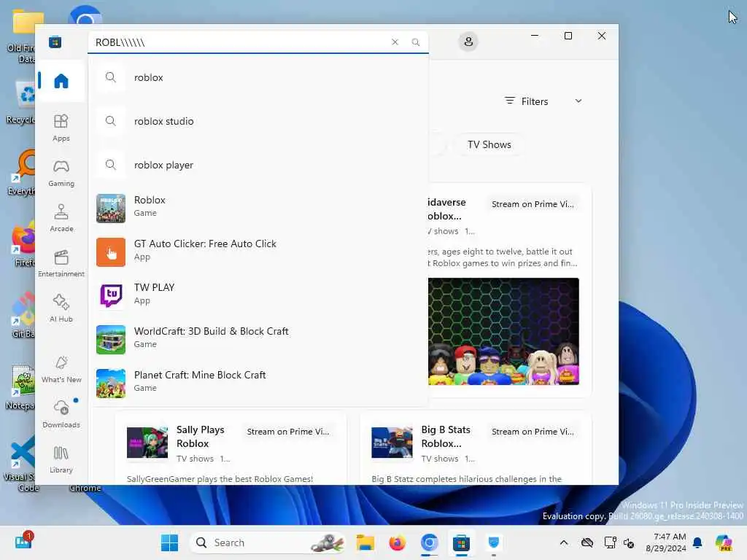Image resolution: width=747 pixels, height=560 pixels.
Task: Click the Microsoft Store logo icon
Action: [x=55, y=42]
